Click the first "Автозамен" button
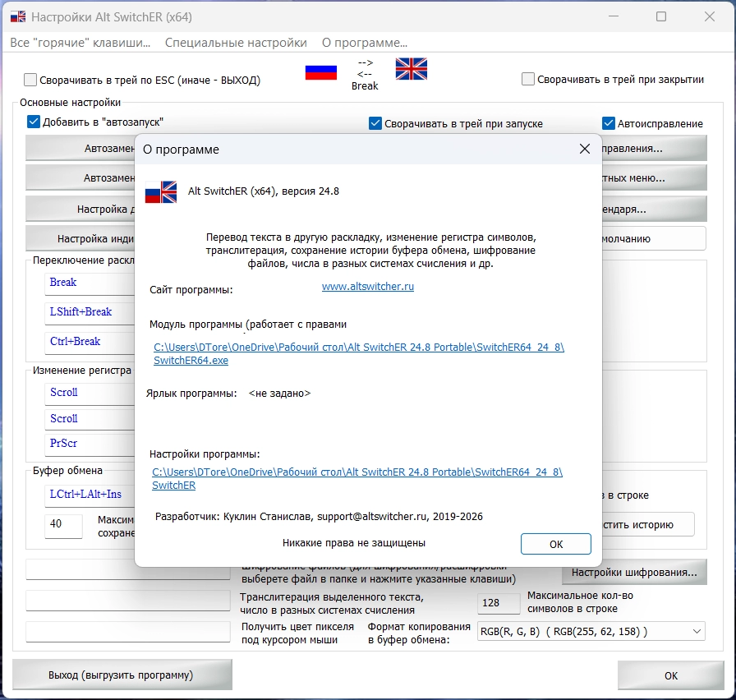Image resolution: width=736 pixels, height=700 pixels. 80,149
